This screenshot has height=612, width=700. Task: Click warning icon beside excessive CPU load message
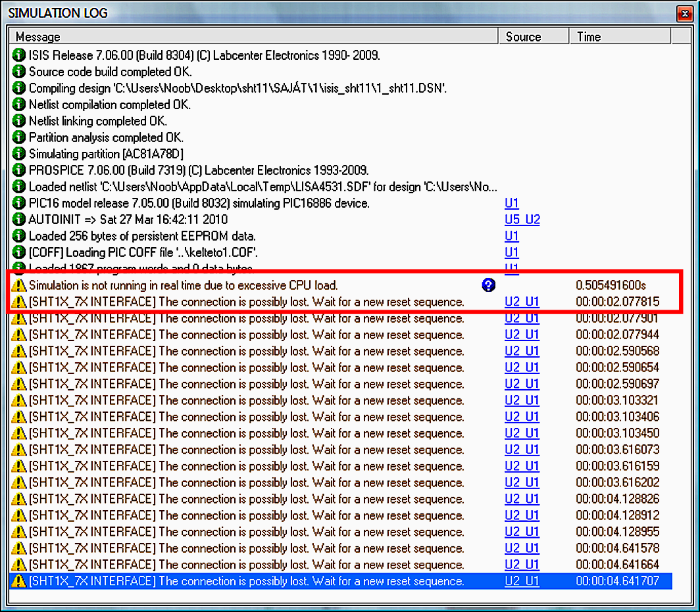(18, 285)
